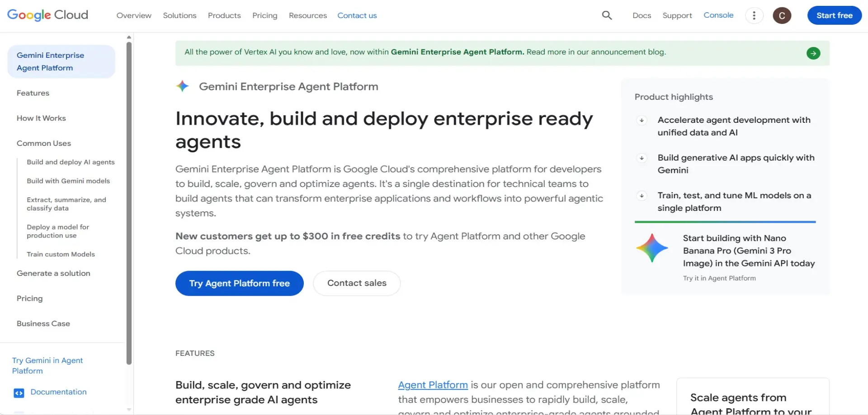Click the Contact sales button
868x415 pixels.
click(357, 283)
